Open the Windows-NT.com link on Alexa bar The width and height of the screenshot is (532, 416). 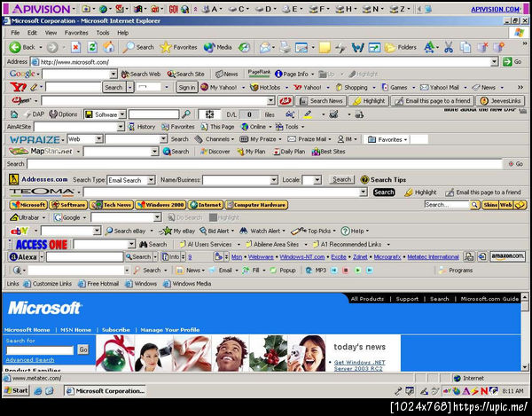[x=302, y=257]
